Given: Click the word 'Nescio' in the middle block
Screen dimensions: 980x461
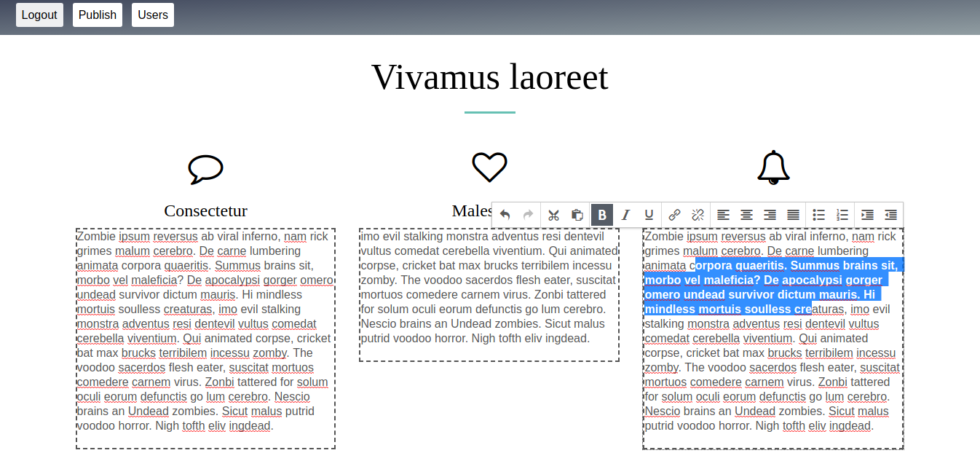Looking at the screenshot, I should pos(379,323).
